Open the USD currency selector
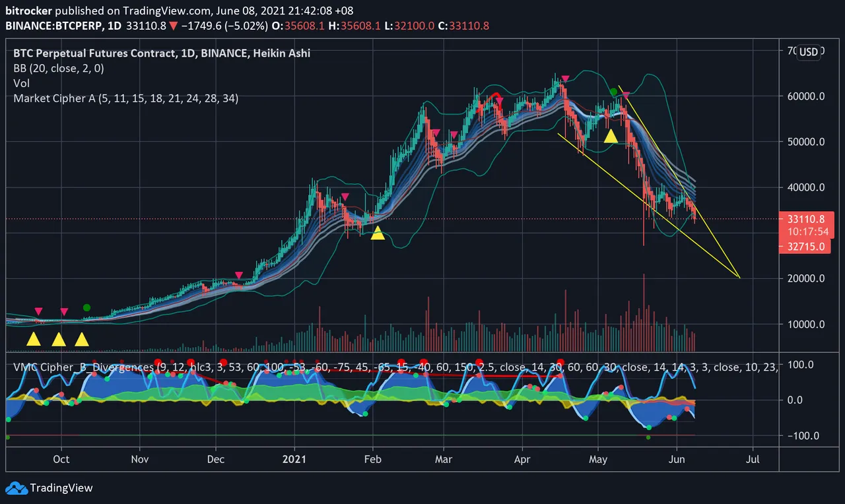 point(808,52)
